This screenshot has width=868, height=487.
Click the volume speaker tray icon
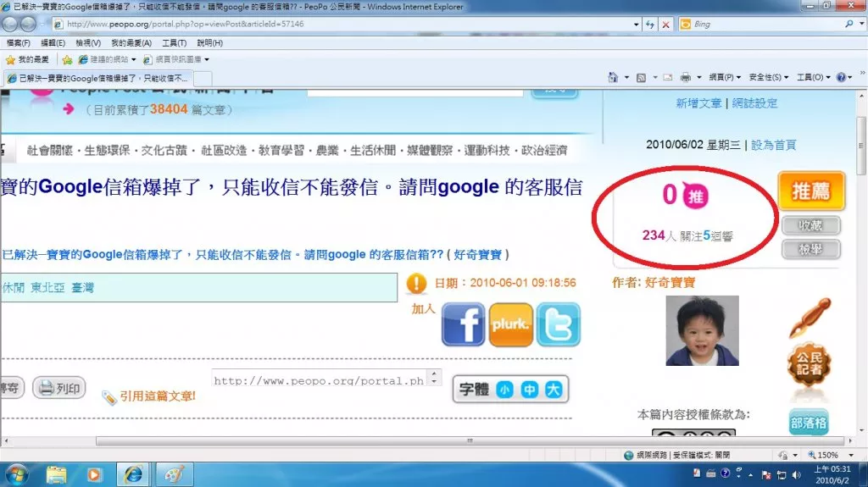tap(796, 475)
